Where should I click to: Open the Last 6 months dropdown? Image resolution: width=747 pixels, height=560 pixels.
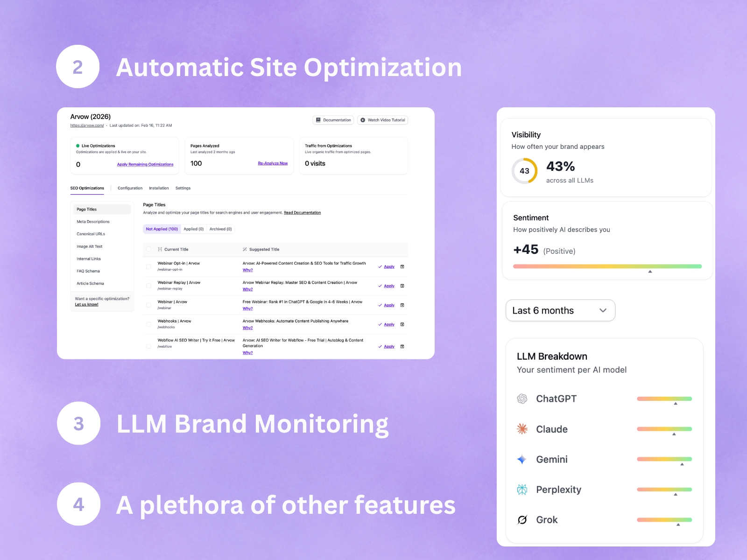coord(560,310)
